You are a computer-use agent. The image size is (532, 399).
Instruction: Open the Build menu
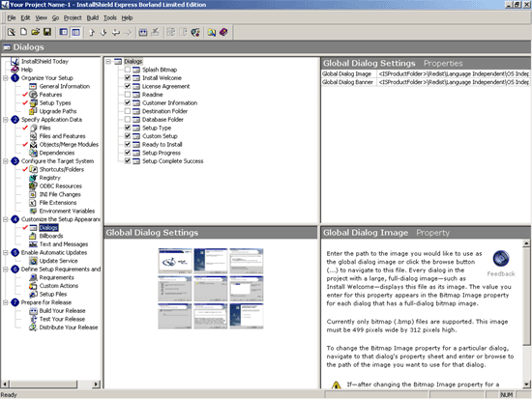point(92,18)
